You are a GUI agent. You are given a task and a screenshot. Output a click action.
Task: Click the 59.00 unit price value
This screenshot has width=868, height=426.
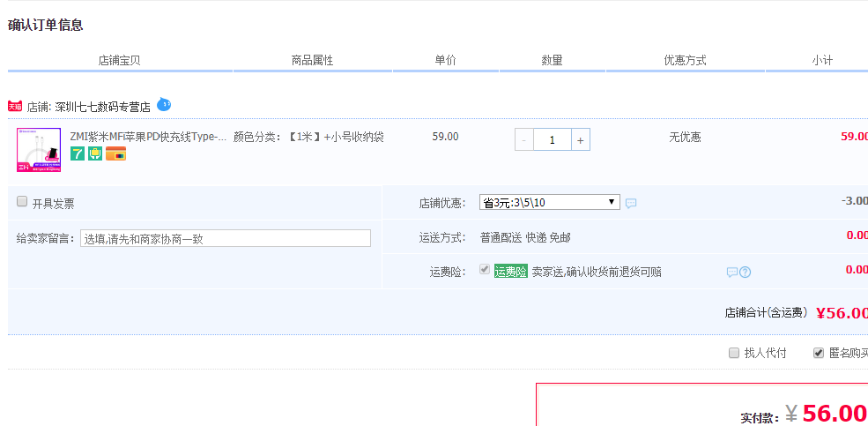coord(446,137)
